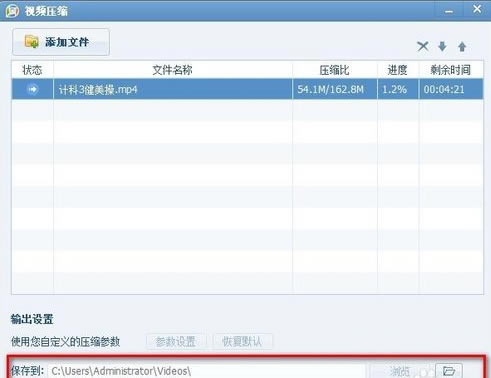Select the file row 计科3健美操.mp4
Image resolution: width=491 pixels, height=378 pixels.
pos(247,89)
